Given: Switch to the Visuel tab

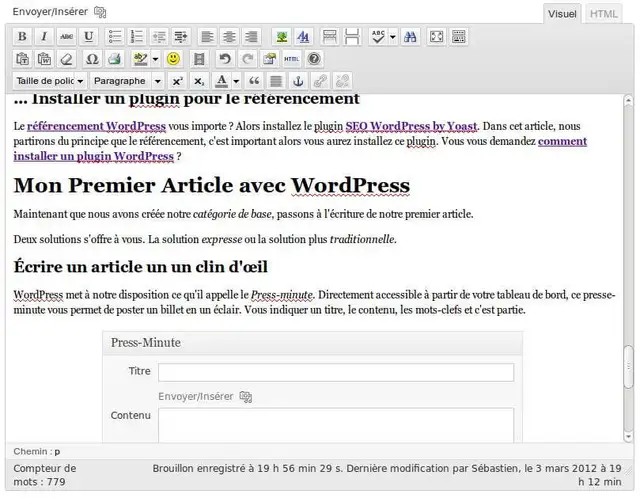Looking at the screenshot, I should (x=562, y=14).
